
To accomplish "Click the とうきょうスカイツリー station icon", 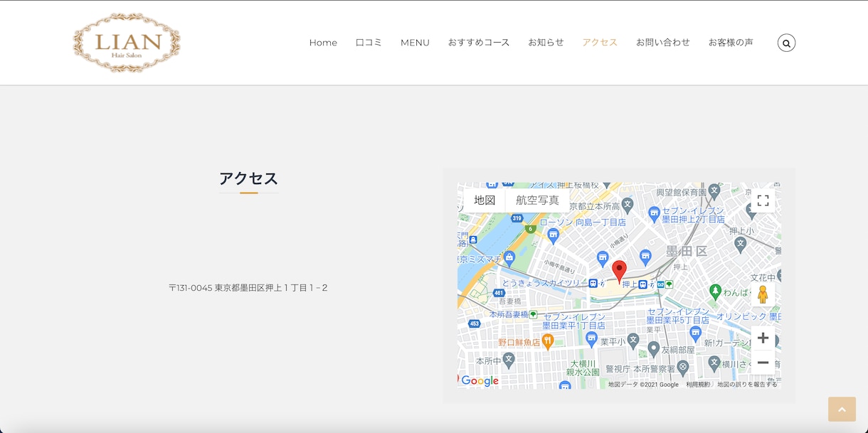I will [x=593, y=283].
